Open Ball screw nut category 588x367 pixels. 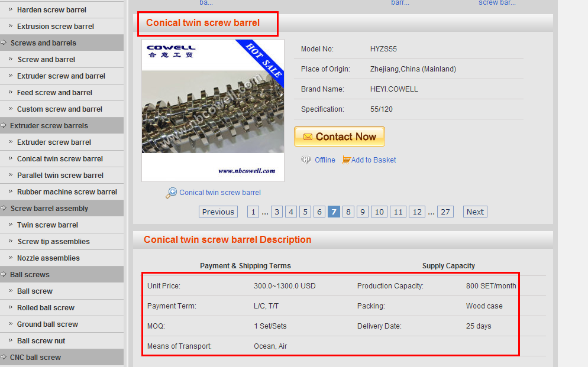click(x=41, y=341)
